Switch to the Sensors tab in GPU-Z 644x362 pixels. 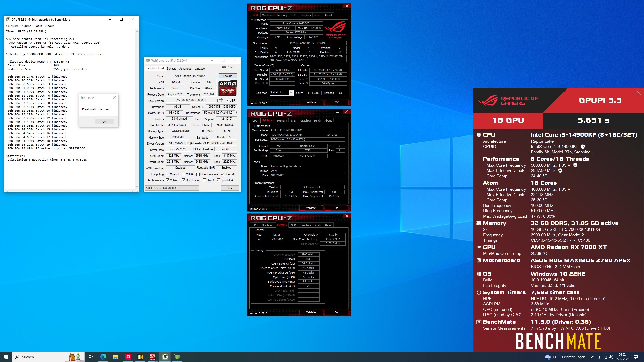click(x=171, y=68)
